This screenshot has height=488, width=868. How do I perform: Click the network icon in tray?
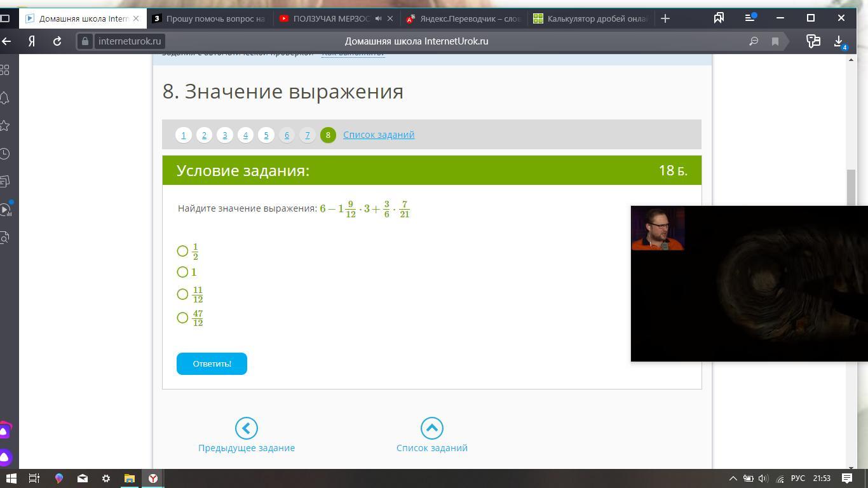[780, 478]
